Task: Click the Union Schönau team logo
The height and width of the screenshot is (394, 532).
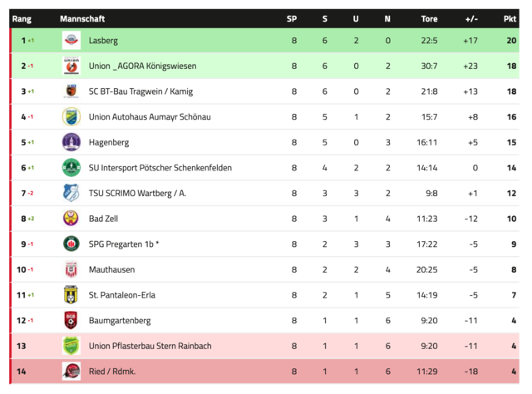Action: pos(71,117)
